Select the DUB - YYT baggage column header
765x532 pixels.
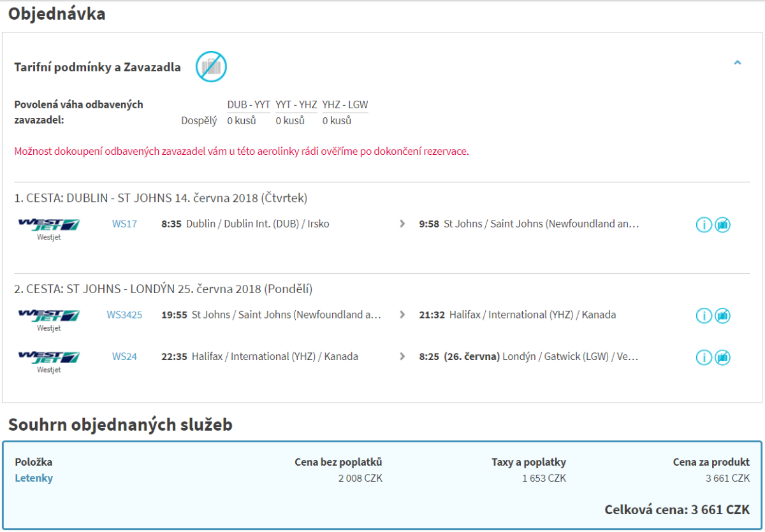249,105
